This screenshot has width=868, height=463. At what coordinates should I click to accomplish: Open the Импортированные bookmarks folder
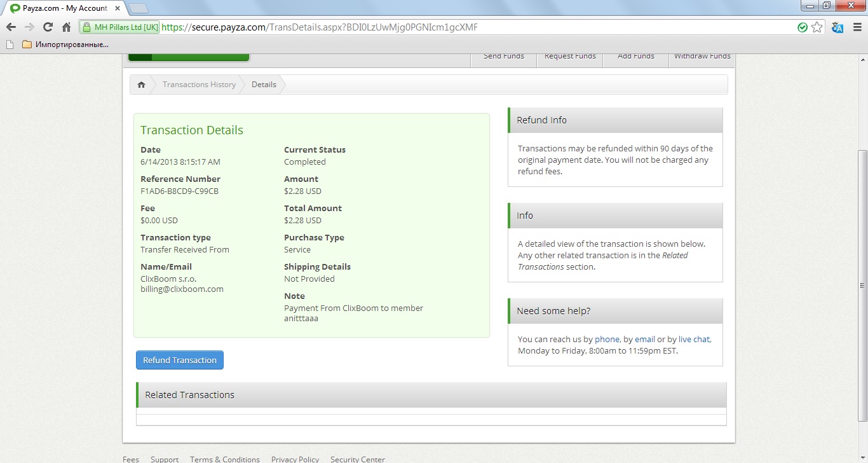pos(65,45)
